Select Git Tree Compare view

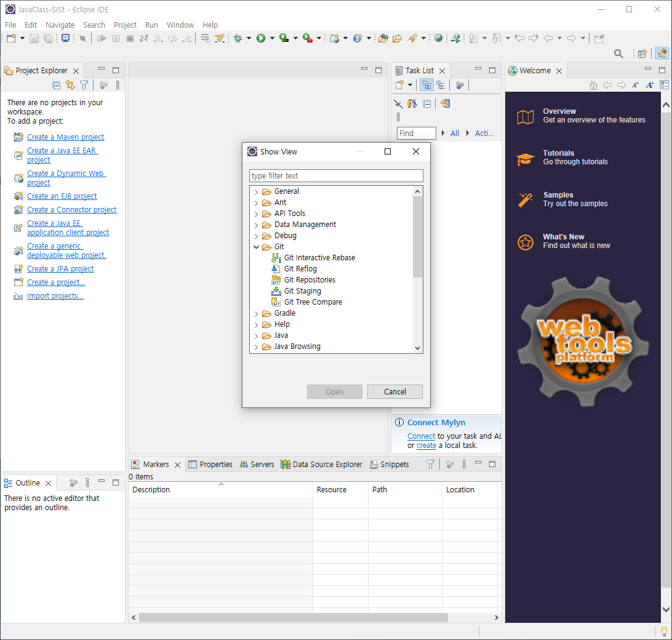click(x=313, y=302)
